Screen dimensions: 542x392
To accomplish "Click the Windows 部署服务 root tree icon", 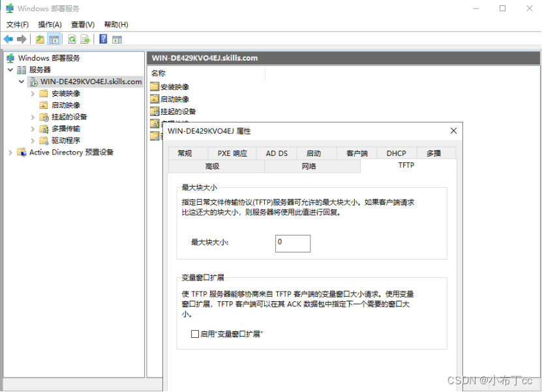I will [x=10, y=58].
